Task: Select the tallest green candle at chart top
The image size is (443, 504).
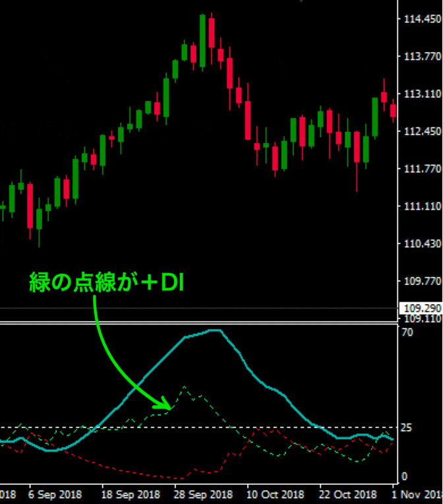Action: coord(203,40)
